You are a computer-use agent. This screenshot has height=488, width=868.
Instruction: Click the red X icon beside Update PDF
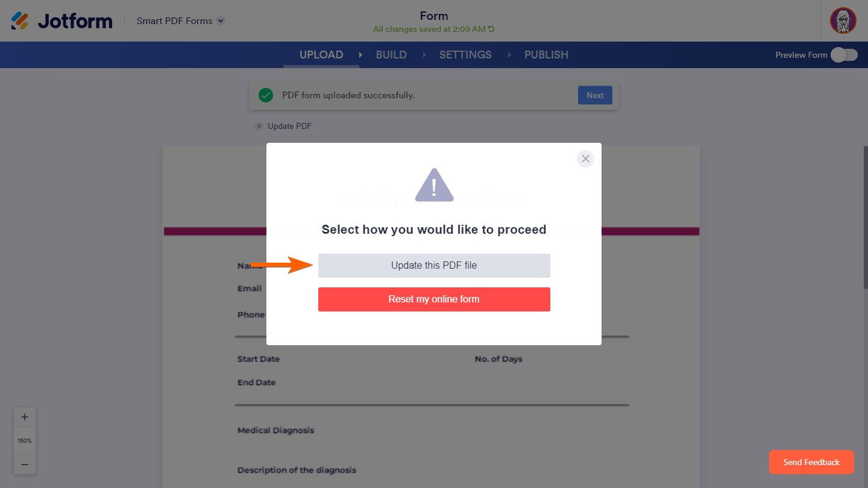coord(259,126)
